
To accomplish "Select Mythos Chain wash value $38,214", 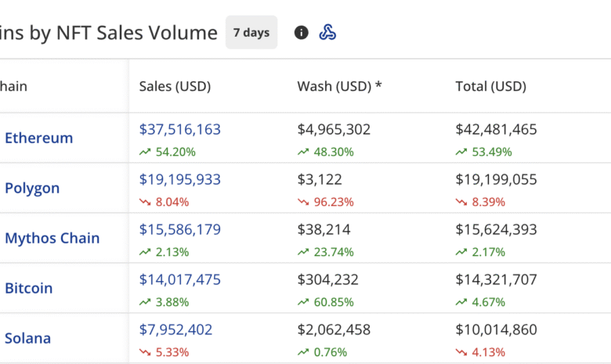I will pos(324,229).
